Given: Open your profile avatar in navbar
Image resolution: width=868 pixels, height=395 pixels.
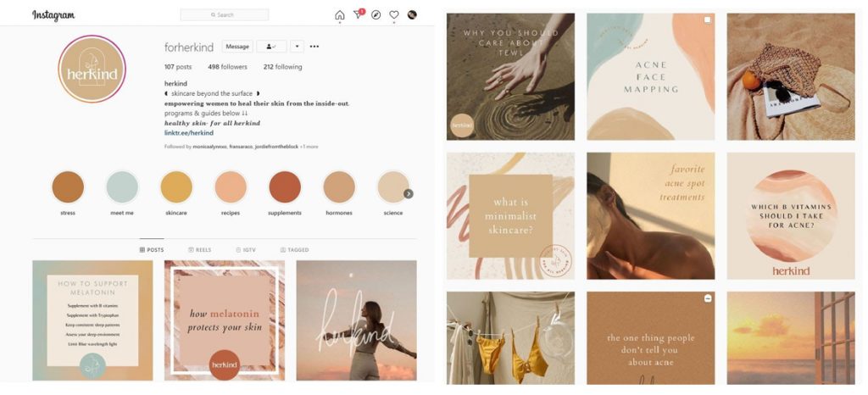Looking at the screenshot, I should (x=412, y=15).
